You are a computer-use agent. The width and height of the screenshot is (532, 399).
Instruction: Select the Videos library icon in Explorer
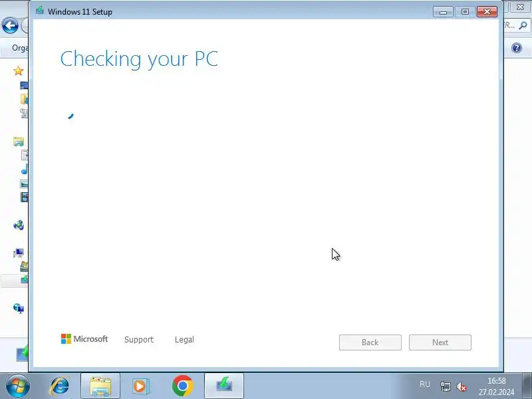pyautogui.click(x=24, y=197)
